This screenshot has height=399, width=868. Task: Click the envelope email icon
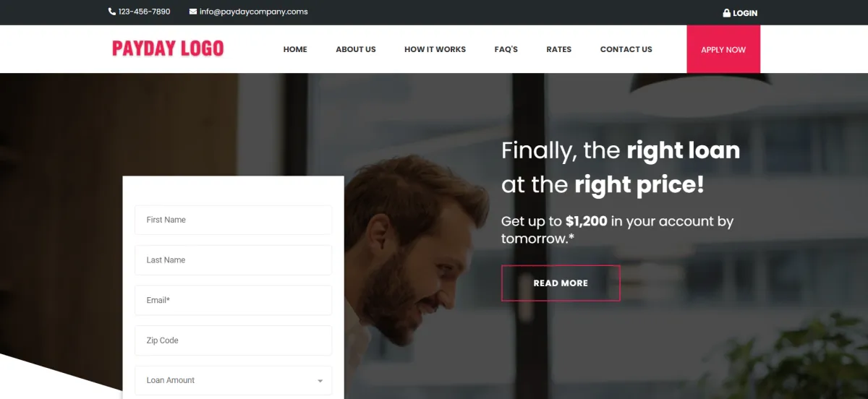click(193, 12)
